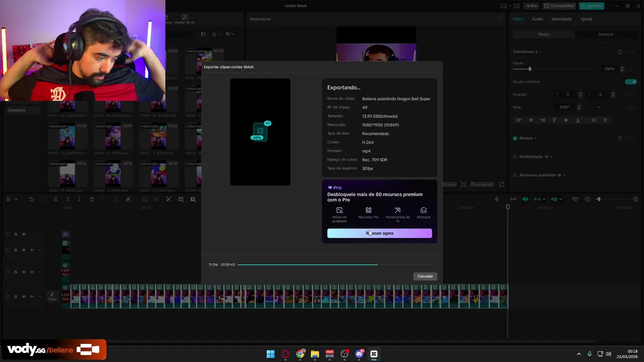Click the delete trash icon in timeline toolbar
This screenshot has height=362, width=644.
pos(92,199)
